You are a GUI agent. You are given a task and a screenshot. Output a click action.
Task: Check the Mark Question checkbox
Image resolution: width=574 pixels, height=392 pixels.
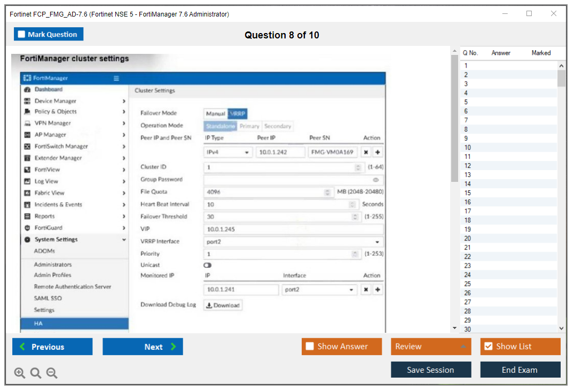pyautogui.click(x=21, y=34)
